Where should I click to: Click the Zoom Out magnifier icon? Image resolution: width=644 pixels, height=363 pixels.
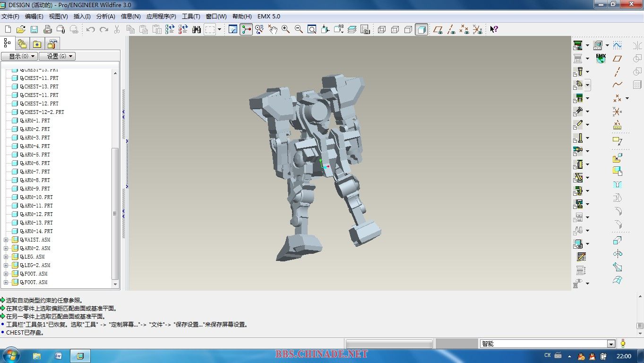(x=299, y=29)
